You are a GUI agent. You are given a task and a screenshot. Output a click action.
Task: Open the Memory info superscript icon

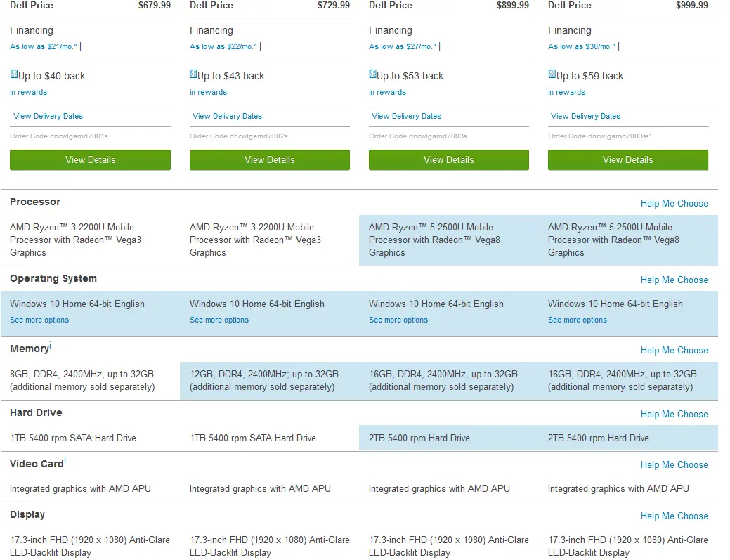tap(51, 346)
